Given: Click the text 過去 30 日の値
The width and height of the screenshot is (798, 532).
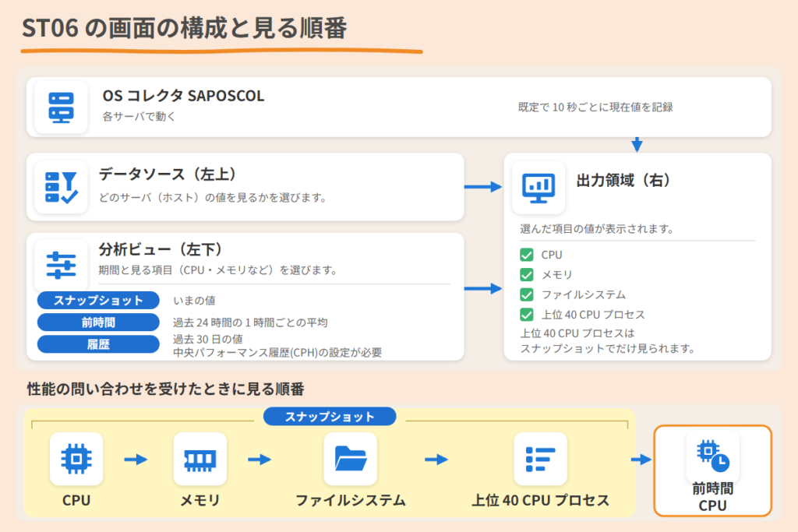Looking at the screenshot, I should tap(207, 340).
